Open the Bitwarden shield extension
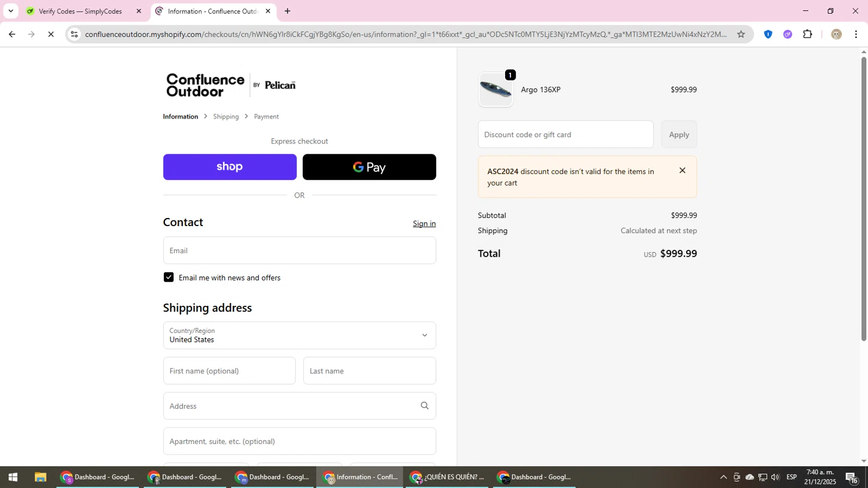Image resolution: width=868 pixels, height=488 pixels. 768,34
